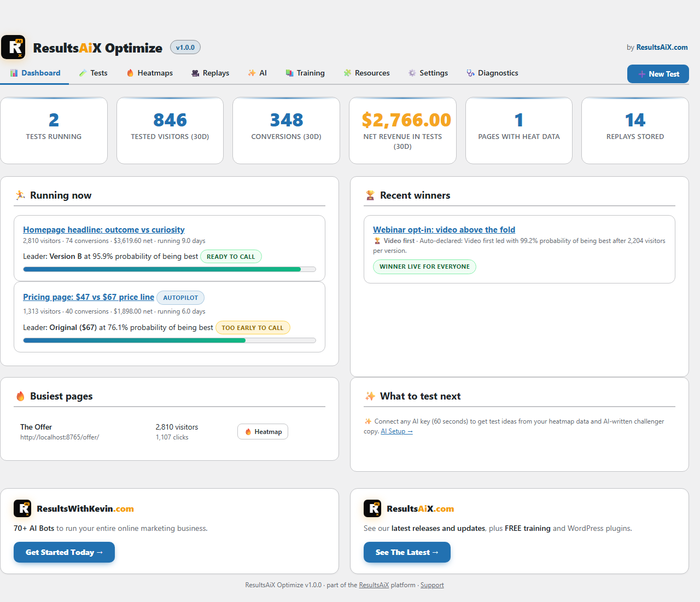Open the Tests tab

pos(93,73)
